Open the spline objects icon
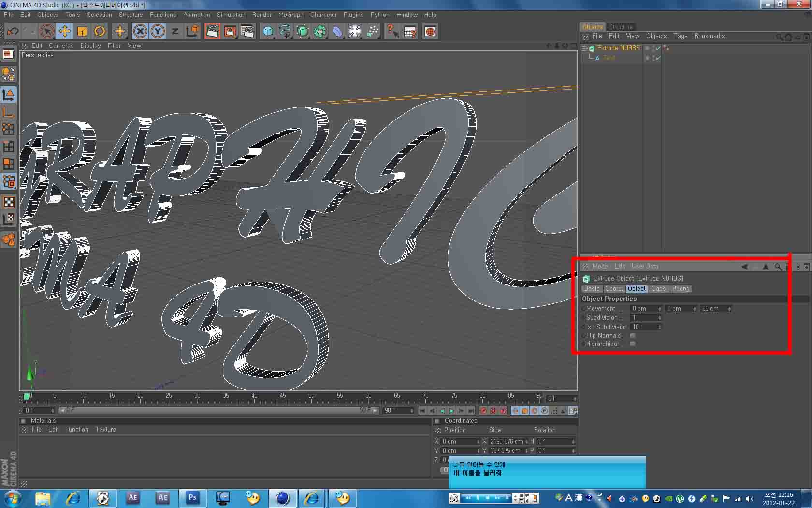Viewport: 812px width, 508px height. coord(285,31)
